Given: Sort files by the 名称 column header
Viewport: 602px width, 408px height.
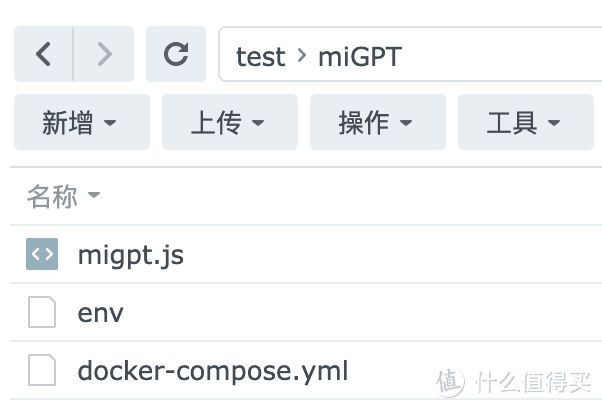Looking at the screenshot, I should pyautogui.click(x=53, y=197).
